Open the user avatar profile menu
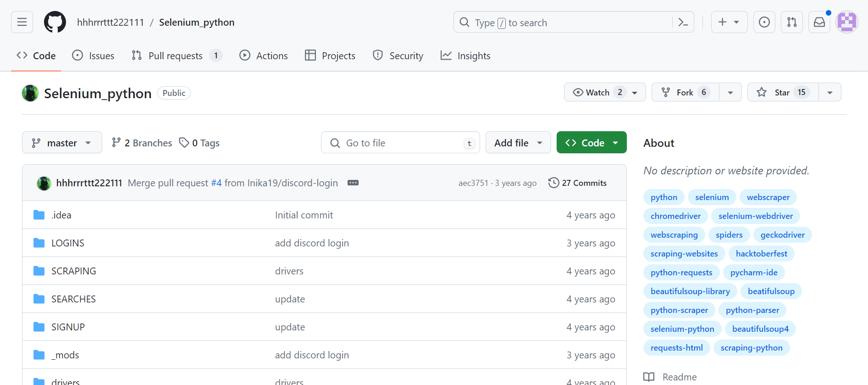 pyautogui.click(x=846, y=22)
